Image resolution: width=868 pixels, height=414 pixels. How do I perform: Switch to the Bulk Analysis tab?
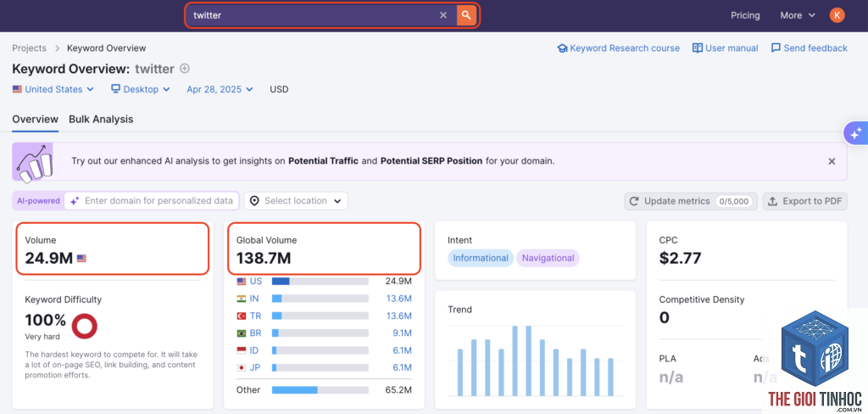[x=101, y=119]
